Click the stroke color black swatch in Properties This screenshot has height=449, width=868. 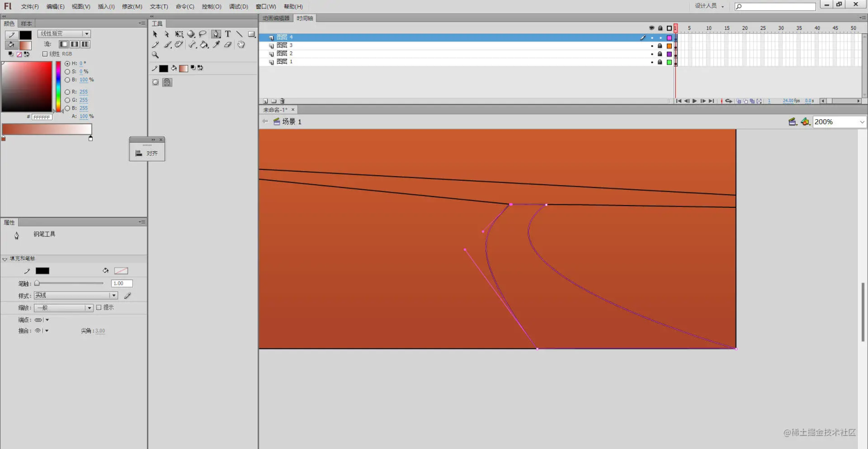42,271
